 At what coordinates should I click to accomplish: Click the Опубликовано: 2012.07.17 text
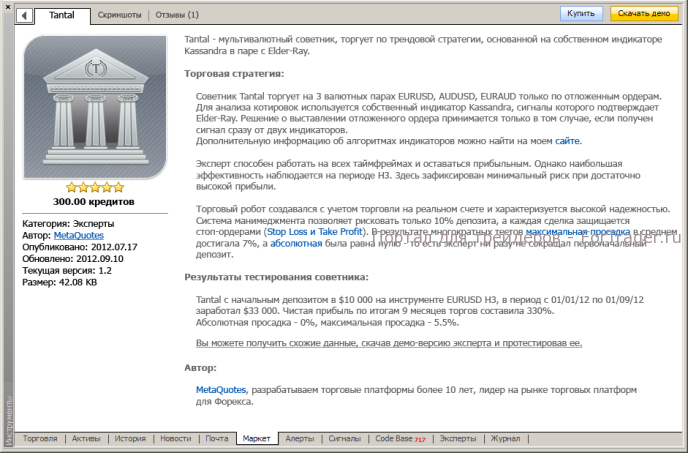click(x=79, y=247)
